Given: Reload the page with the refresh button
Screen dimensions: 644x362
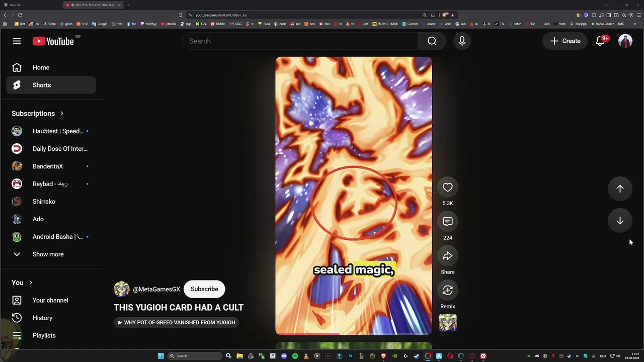Looking at the screenshot, I should 20,15.
